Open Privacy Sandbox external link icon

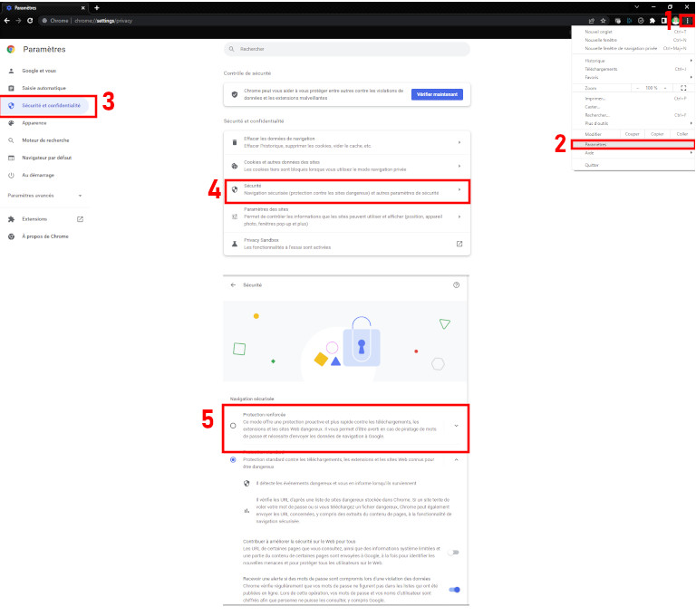tap(459, 244)
